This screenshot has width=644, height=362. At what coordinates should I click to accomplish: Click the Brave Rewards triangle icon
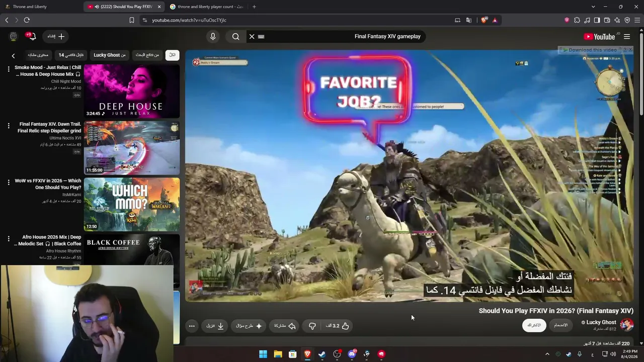(x=495, y=20)
